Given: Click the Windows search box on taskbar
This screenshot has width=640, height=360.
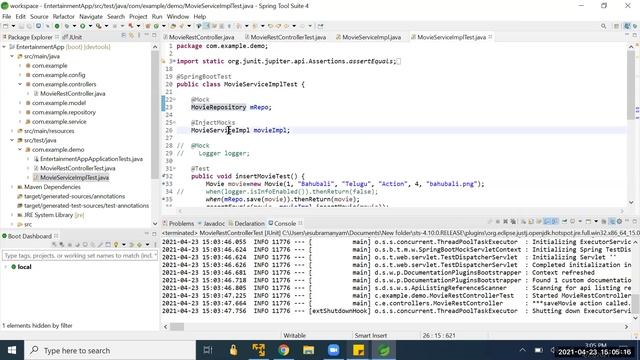Looking at the screenshot, I should point(110,350).
